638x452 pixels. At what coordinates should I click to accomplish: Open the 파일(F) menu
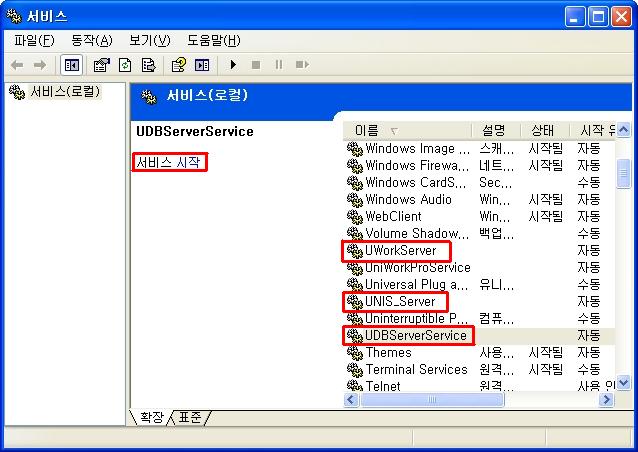[34, 40]
